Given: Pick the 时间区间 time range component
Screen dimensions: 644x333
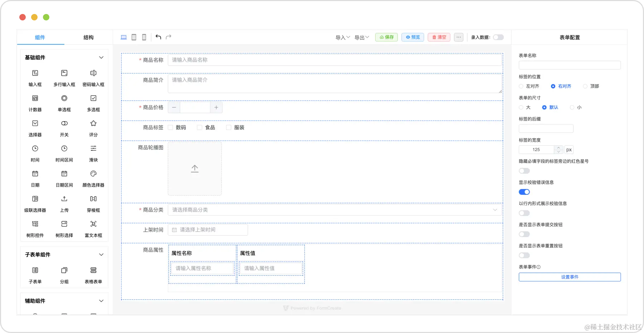Looking at the screenshot, I should 64,154.
